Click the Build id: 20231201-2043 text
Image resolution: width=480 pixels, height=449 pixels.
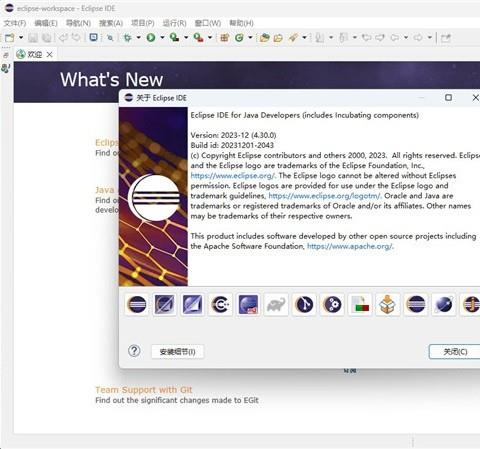point(232,145)
